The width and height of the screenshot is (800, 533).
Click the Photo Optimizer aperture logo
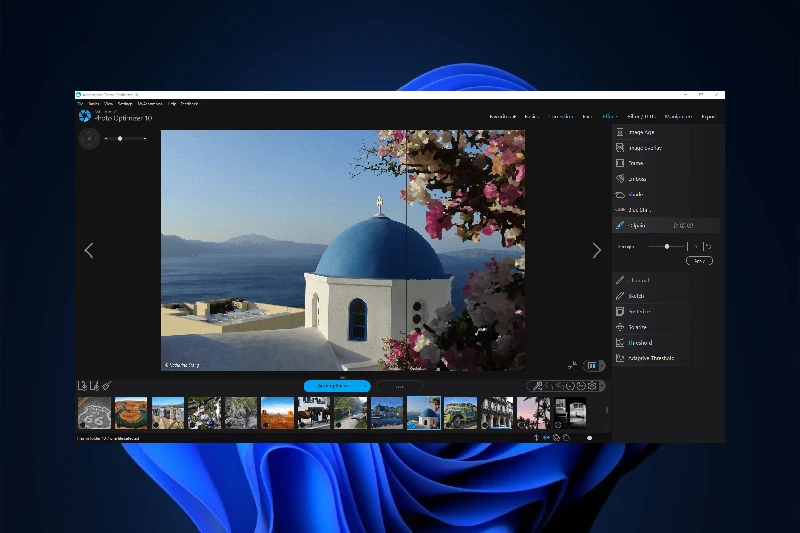point(85,116)
